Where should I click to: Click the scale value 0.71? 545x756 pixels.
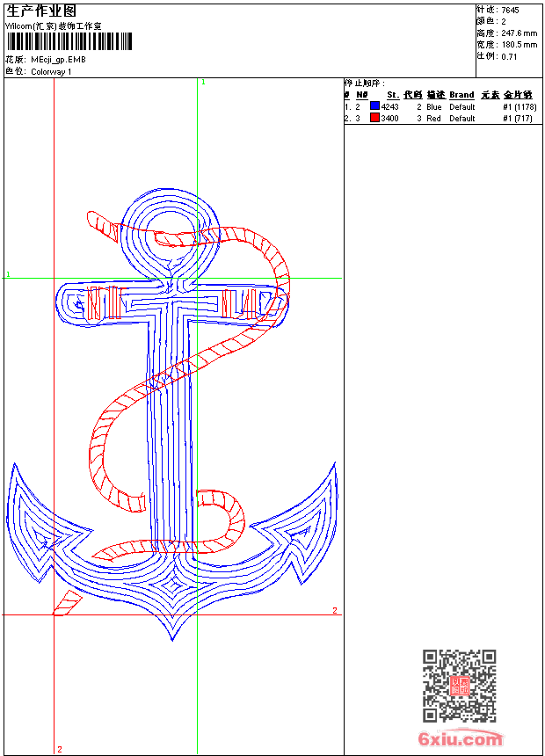tap(509, 55)
